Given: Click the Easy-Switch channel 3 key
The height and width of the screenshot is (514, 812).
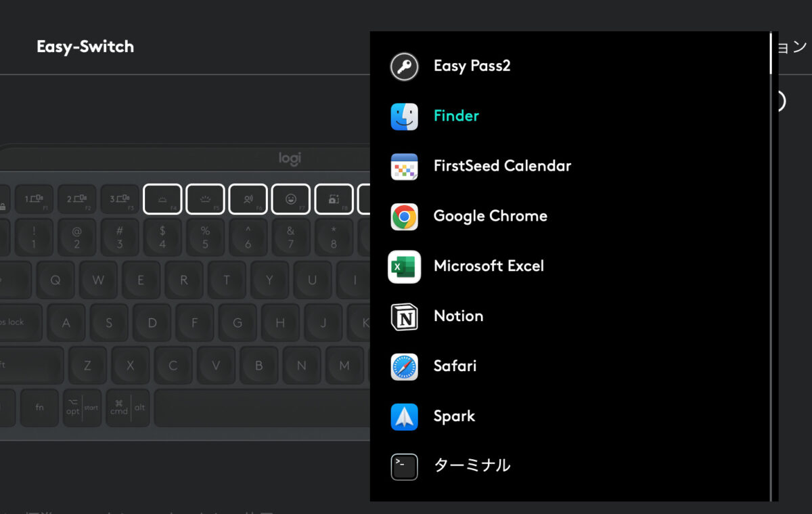Looking at the screenshot, I should pyautogui.click(x=120, y=199).
